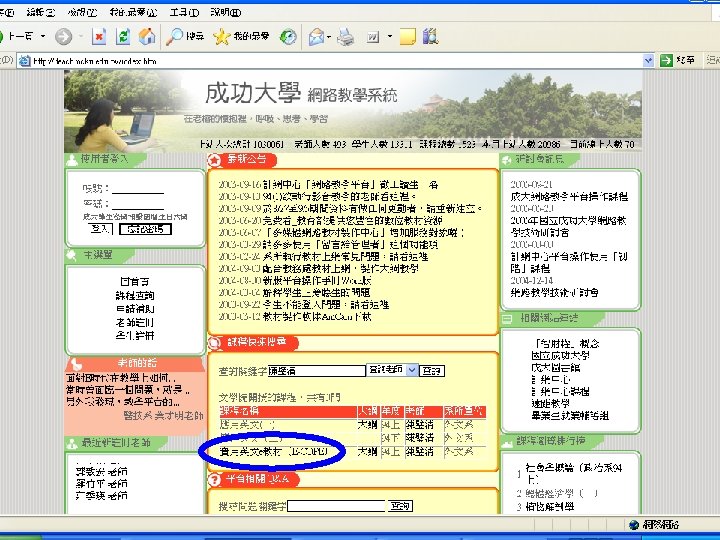Open the 成大圖書館 related link
The width and height of the screenshot is (720, 540).
click(556, 367)
